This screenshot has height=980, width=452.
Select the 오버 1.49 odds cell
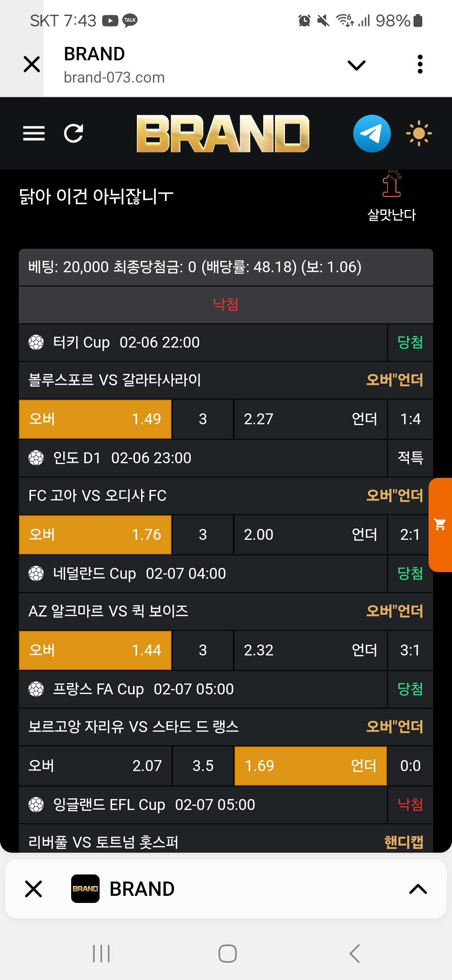[x=95, y=419]
